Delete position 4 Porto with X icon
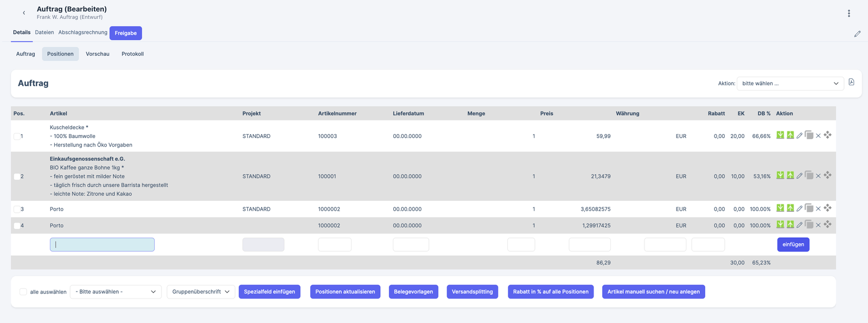Image resolution: width=868 pixels, height=323 pixels. click(818, 225)
